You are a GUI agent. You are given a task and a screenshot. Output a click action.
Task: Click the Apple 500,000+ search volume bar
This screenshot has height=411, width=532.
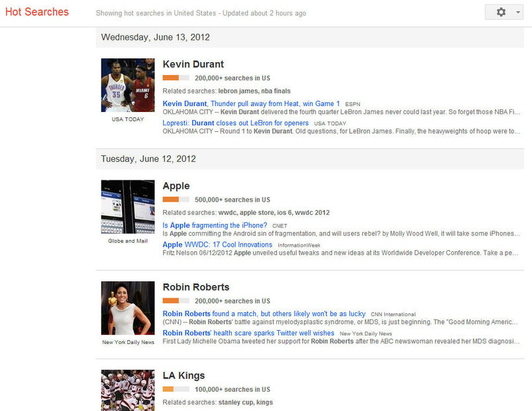[176, 200]
